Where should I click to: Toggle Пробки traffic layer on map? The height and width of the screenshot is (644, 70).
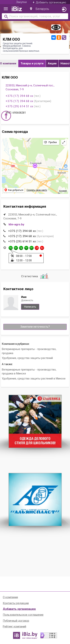pos(51,142)
